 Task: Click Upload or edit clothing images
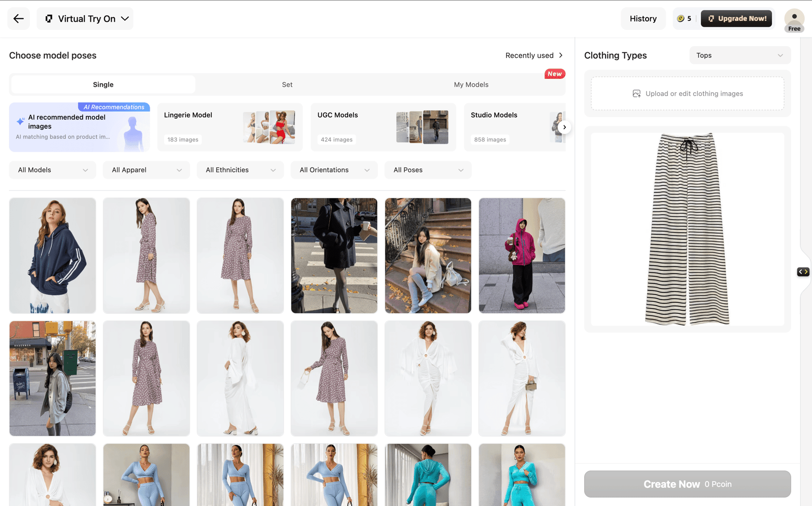[x=688, y=94]
